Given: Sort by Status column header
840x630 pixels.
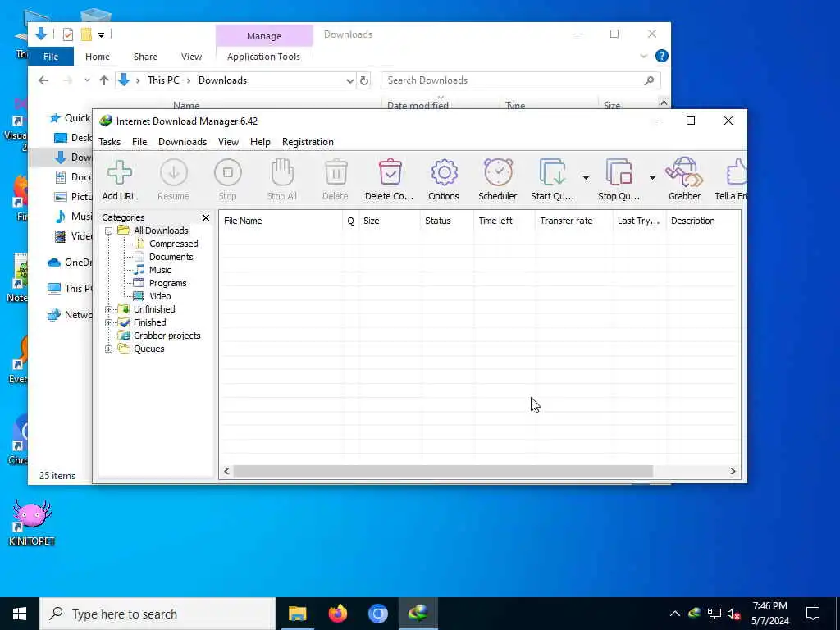Looking at the screenshot, I should [x=447, y=221].
